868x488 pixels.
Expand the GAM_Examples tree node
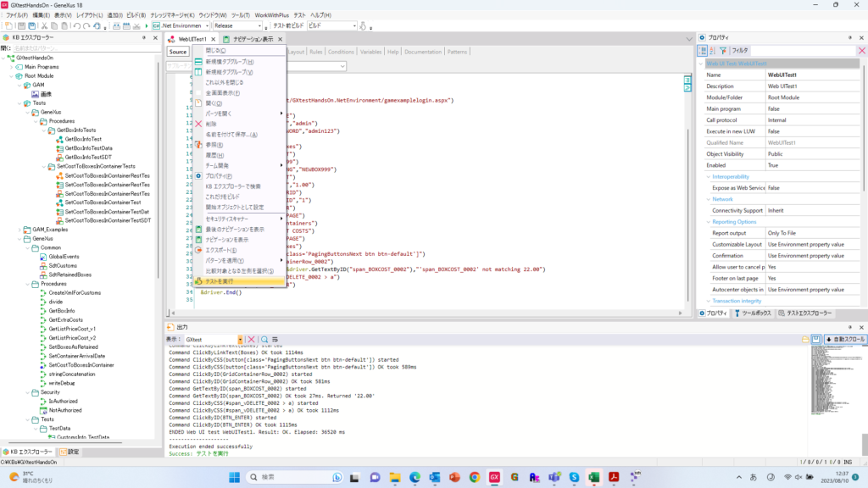tap(20, 230)
